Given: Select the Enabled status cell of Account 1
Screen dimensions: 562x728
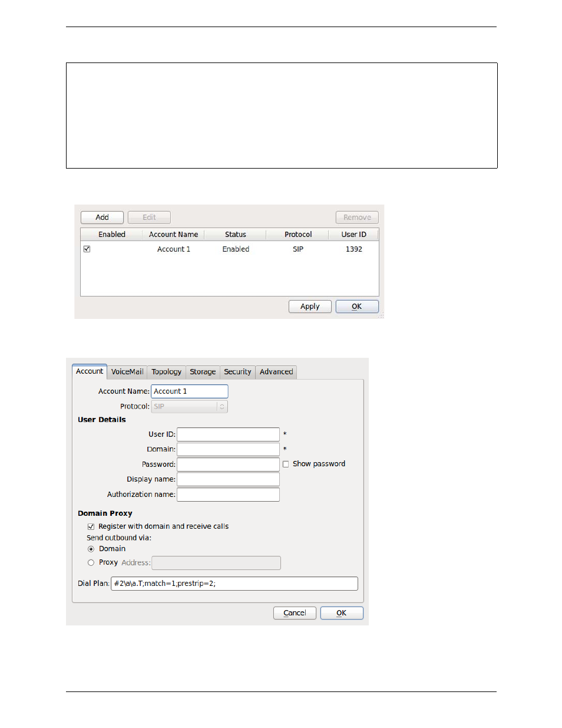Looking at the screenshot, I should coord(236,249).
